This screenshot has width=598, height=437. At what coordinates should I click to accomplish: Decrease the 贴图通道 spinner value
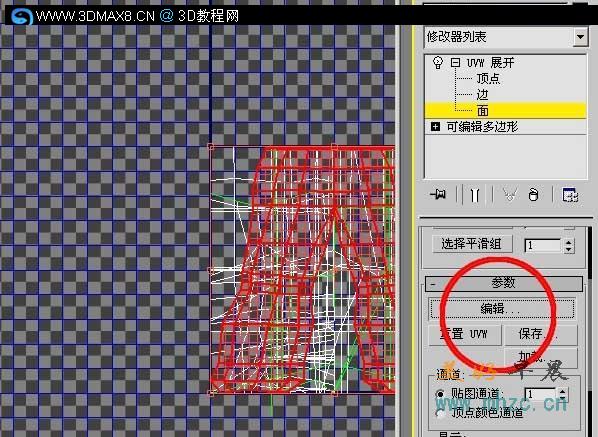click(x=562, y=397)
